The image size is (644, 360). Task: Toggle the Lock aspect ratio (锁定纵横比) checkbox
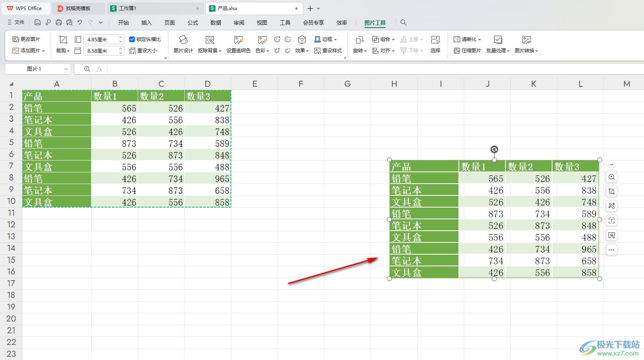pos(132,39)
